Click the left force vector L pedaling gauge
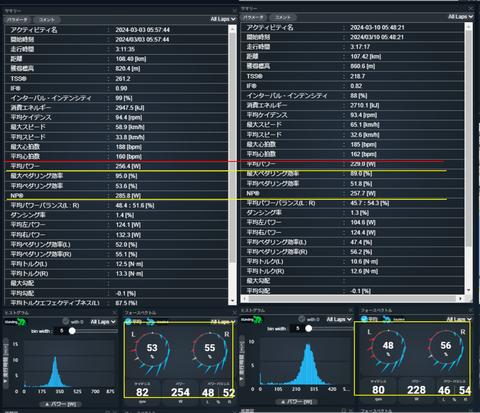 tap(152, 350)
